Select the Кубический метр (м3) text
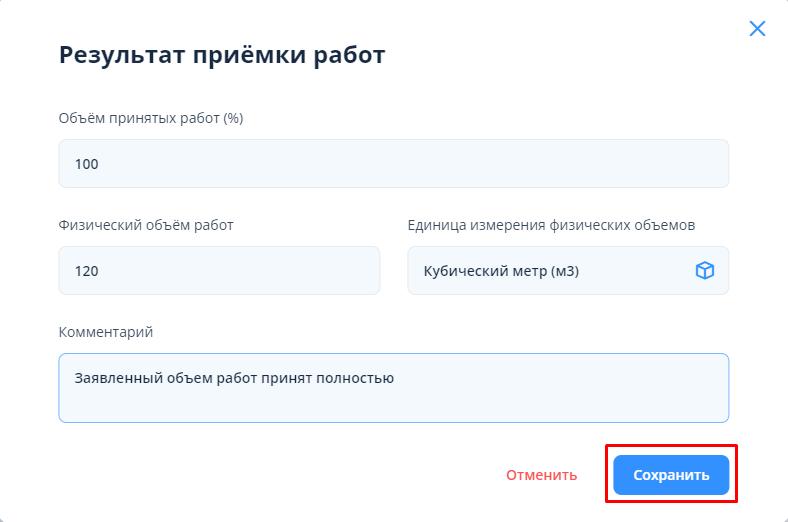The width and height of the screenshot is (788, 522). click(x=501, y=271)
